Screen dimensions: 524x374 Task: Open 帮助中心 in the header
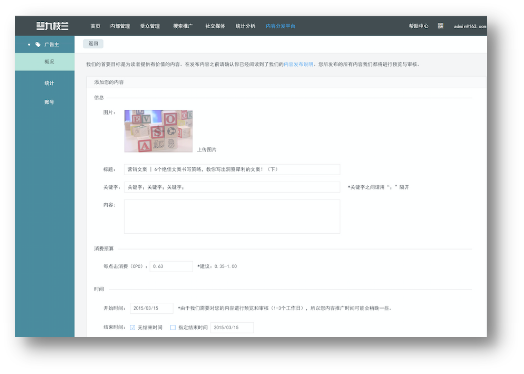pyautogui.click(x=418, y=26)
